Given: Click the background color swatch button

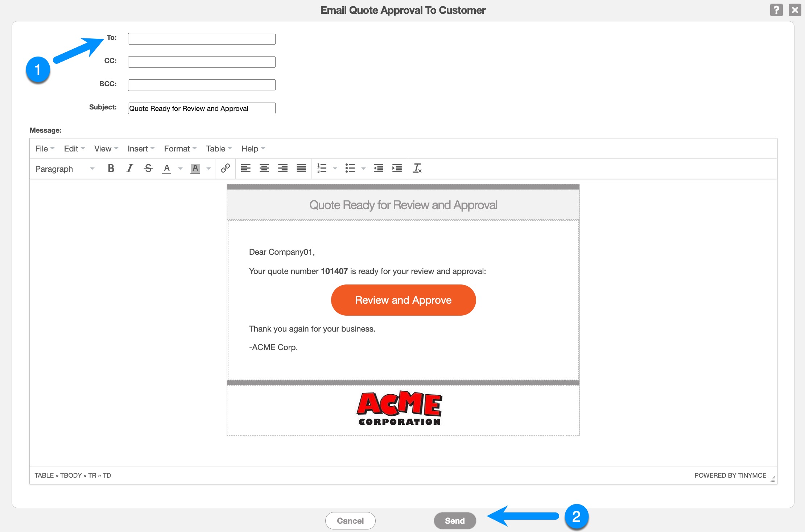Looking at the screenshot, I should [195, 169].
